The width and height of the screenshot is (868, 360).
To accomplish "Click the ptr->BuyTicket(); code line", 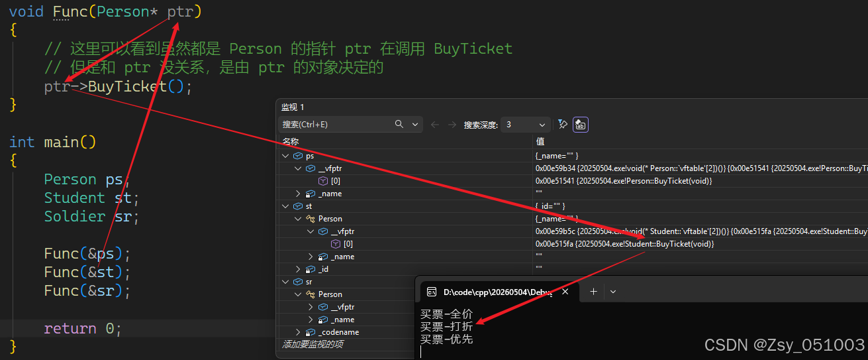I will pyautogui.click(x=118, y=87).
